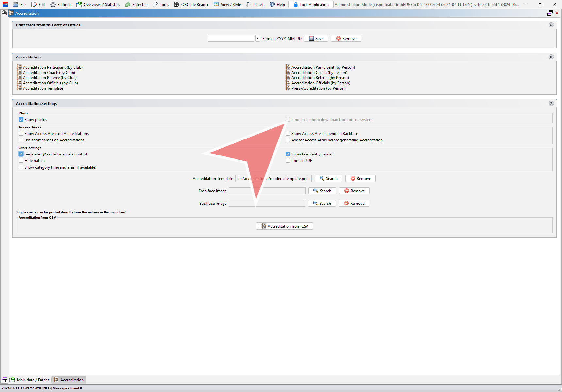
Task: Open Press-Accreditation (by Person) report
Action: pyautogui.click(x=318, y=88)
